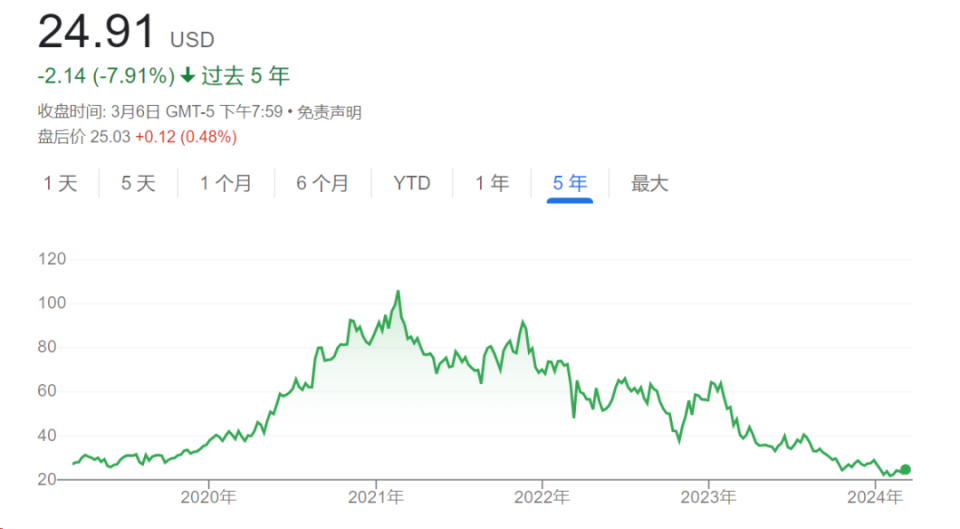Click the 100 y-axis gridline label
This screenshot has width=960, height=529.
(x=52, y=303)
